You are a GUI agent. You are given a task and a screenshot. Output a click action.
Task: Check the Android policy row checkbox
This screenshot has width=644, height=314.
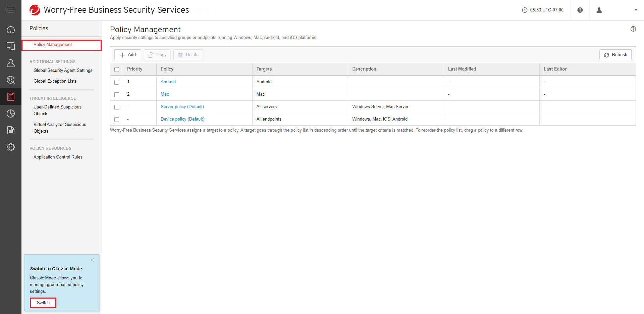point(117,82)
